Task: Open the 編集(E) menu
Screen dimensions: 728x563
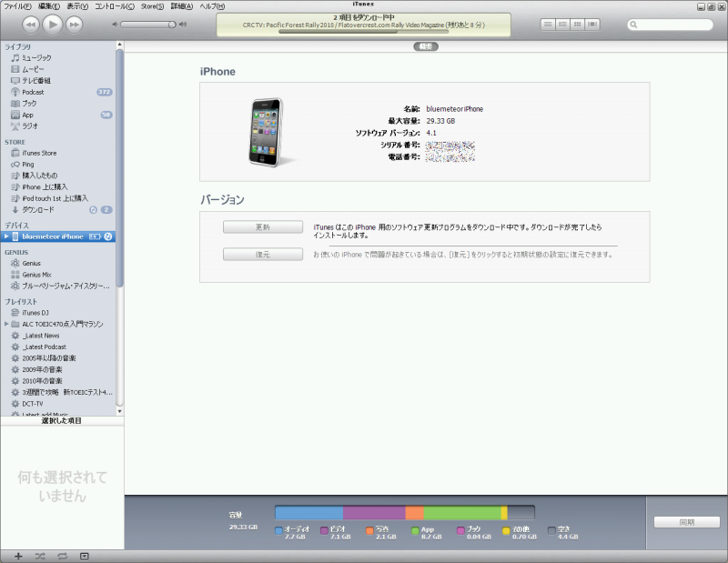Action: point(49,6)
